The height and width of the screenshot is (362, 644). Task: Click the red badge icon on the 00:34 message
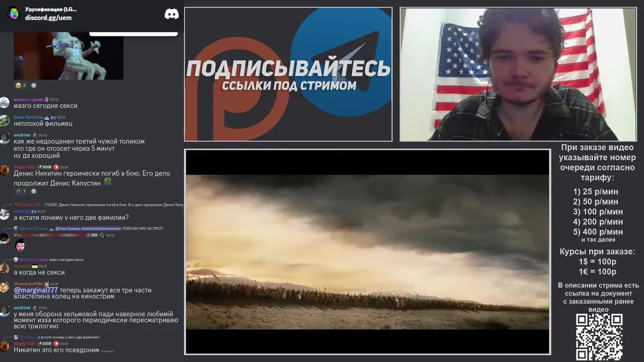coord(56,167)
